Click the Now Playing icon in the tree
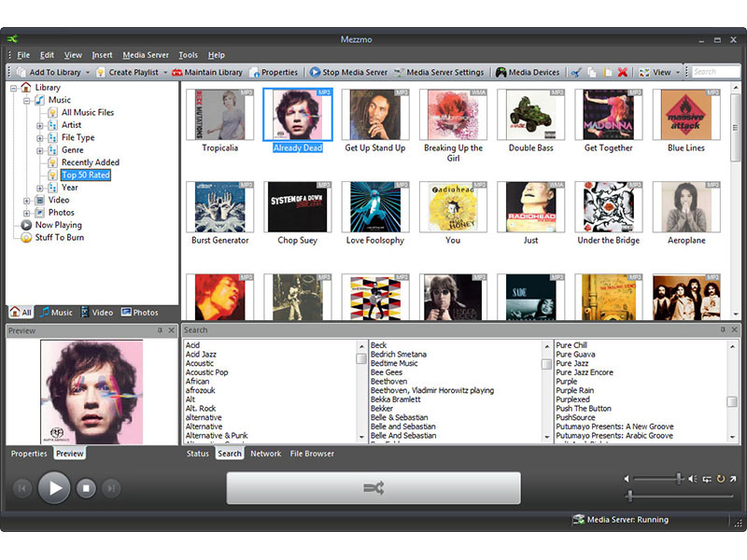The width and height of the screenshot is (747, 560). [x=26, y=225]
